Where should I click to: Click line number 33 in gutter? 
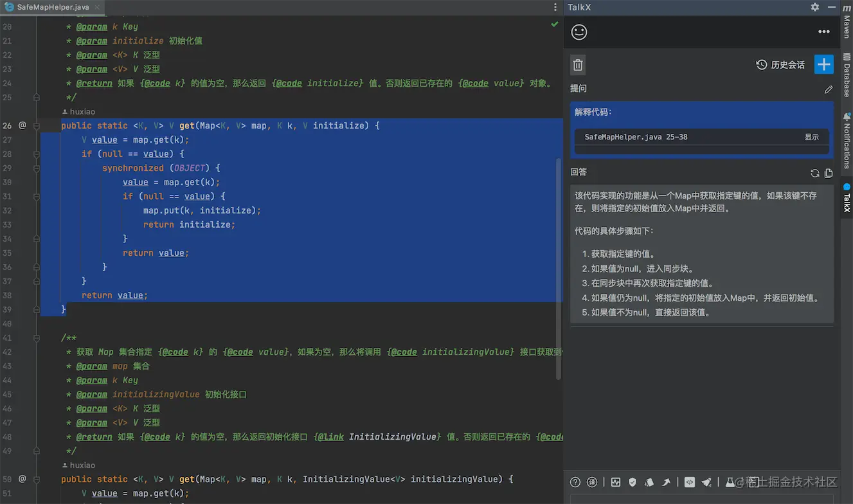click(7, 224)
